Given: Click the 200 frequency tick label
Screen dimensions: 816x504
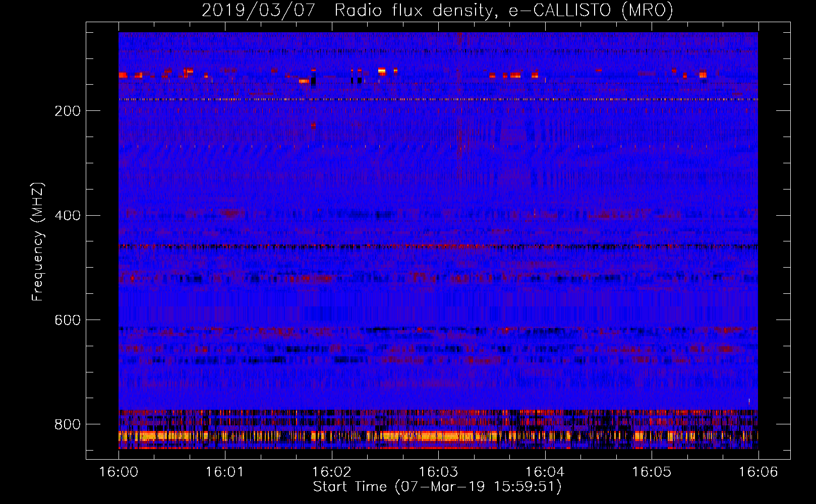Looking at the screenshot, I should tap(68, 111).
